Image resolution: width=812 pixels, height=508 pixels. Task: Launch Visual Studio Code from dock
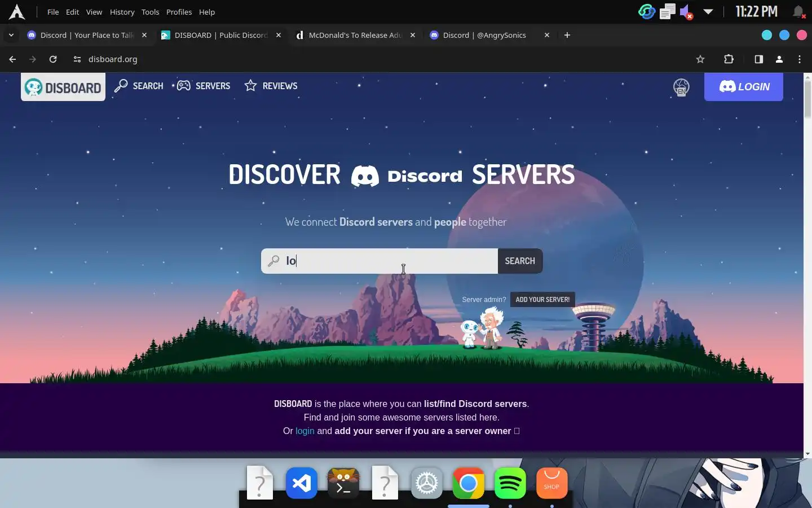(302, 483)
